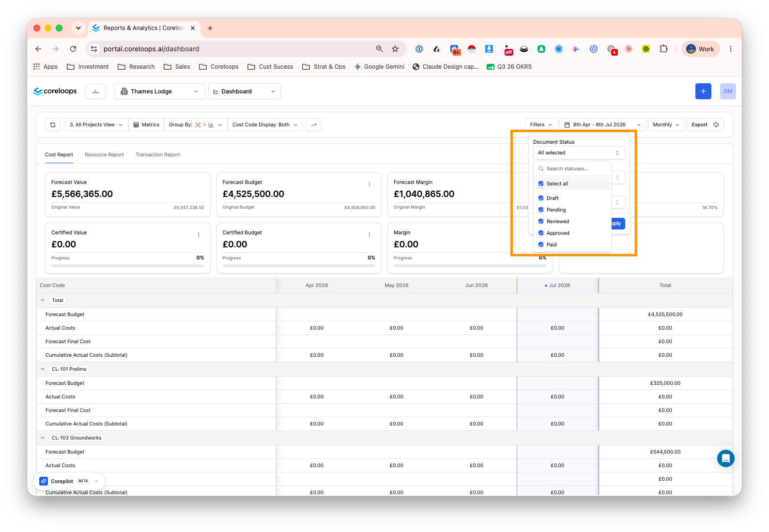Screen dimensions: 769x532
Task: Open the 1Password extension icon
Action: (x=419, y=49)
